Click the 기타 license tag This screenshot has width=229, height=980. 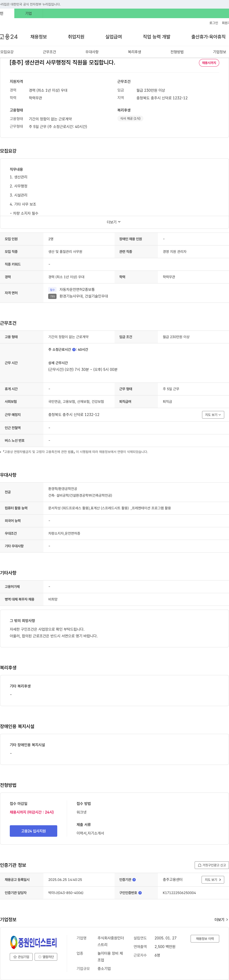click(52, 296)
